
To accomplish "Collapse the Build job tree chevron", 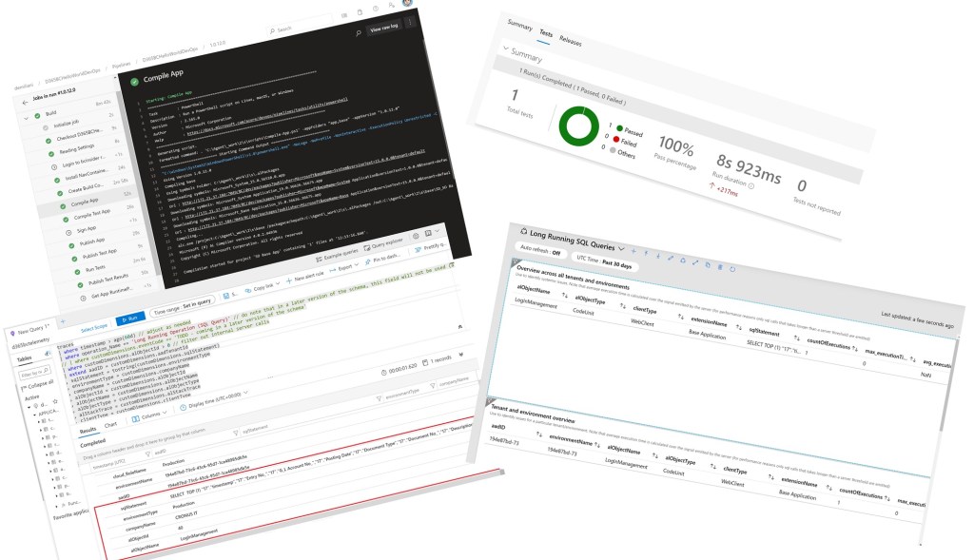I will (x=29, y=116).
